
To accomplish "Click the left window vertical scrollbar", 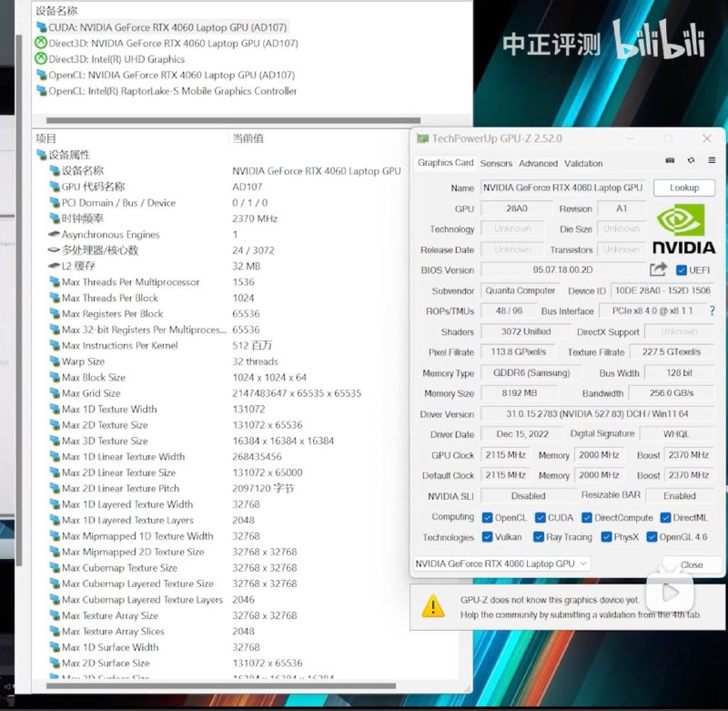I will point(19,300).
